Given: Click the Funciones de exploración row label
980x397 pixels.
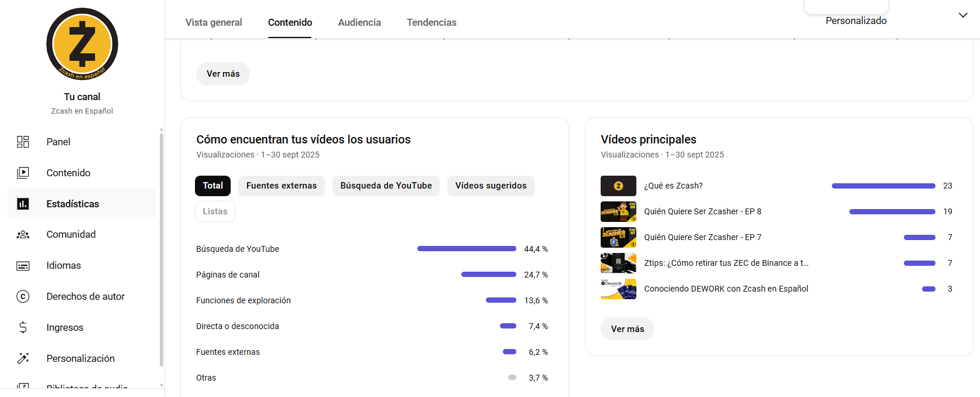Looking at the screenshot, I should click(x=244, y=300).
